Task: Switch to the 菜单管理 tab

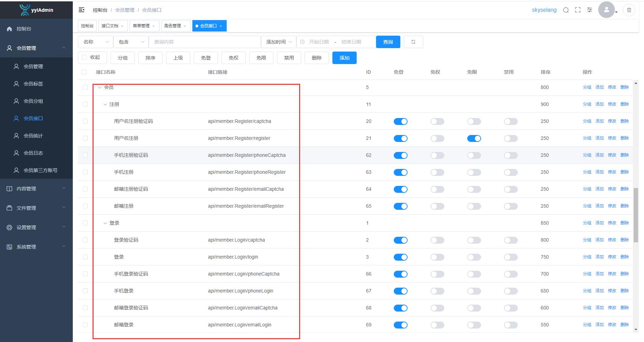Action: click(x=141, y=26)
